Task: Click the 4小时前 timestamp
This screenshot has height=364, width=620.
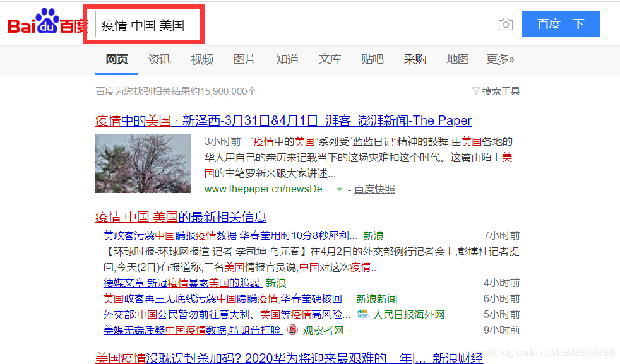Action: (x=501, y=283)
